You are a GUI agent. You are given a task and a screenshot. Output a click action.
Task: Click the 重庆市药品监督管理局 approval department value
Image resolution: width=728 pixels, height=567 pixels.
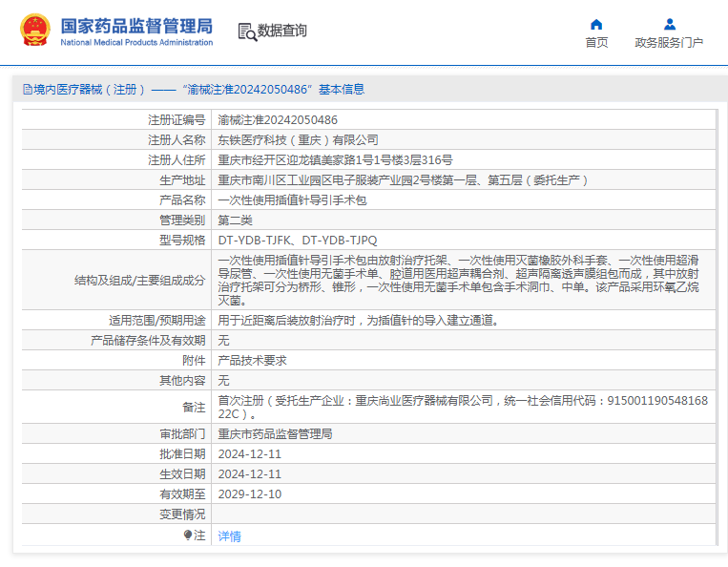275,433
